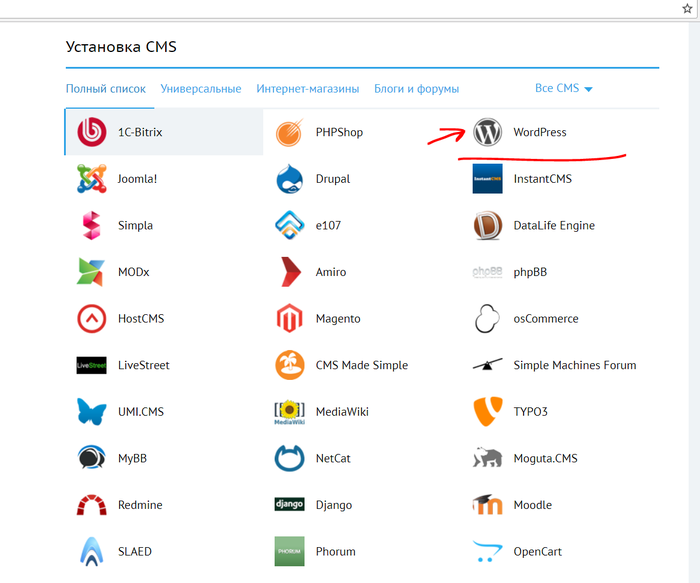Click the NetCat text label
The width and height of the screenshot is (700, 583).
pos(333,458)
